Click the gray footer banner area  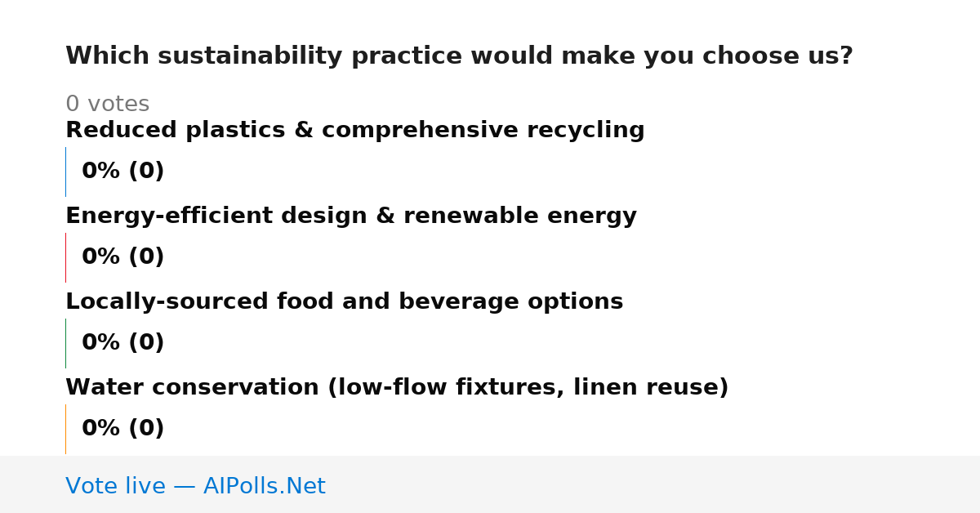[490, 484]
